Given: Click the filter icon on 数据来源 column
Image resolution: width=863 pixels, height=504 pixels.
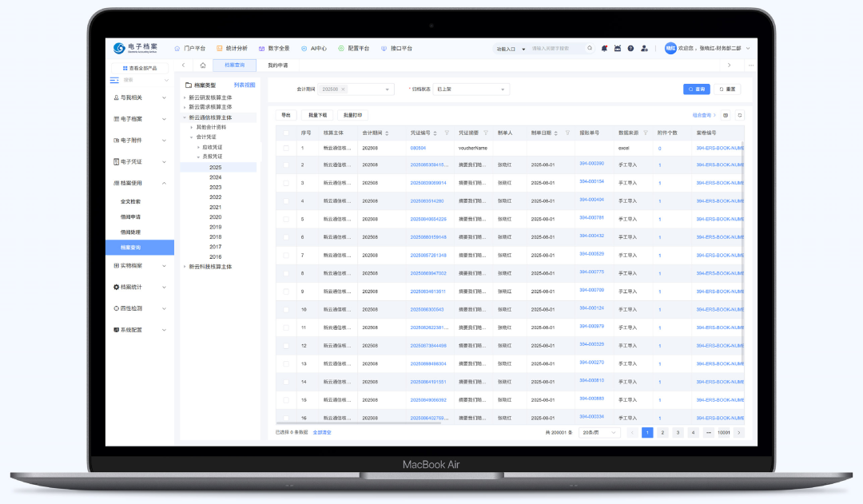Looking at the screenshot, I should pos(645,133).
